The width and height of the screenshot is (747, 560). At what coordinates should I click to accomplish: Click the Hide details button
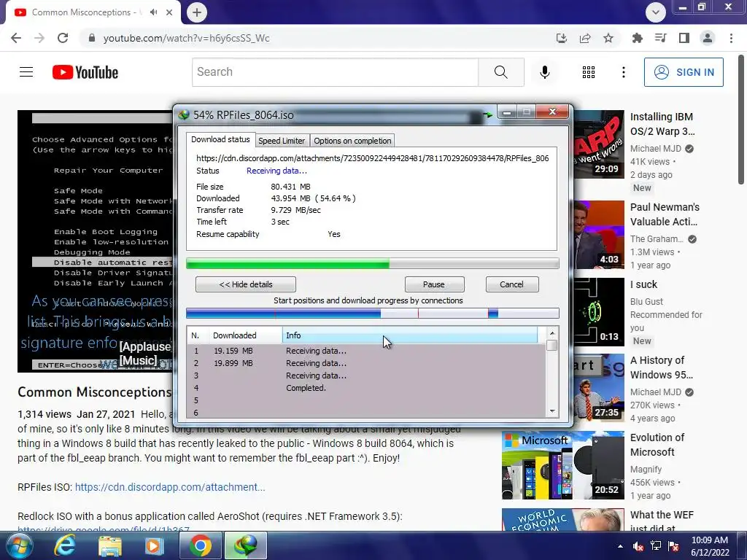[246, 284]
